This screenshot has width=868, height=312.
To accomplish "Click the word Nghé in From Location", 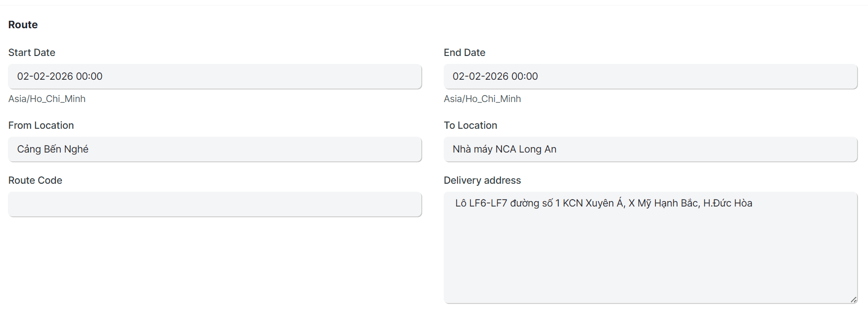I will click(x=76, y=149).
